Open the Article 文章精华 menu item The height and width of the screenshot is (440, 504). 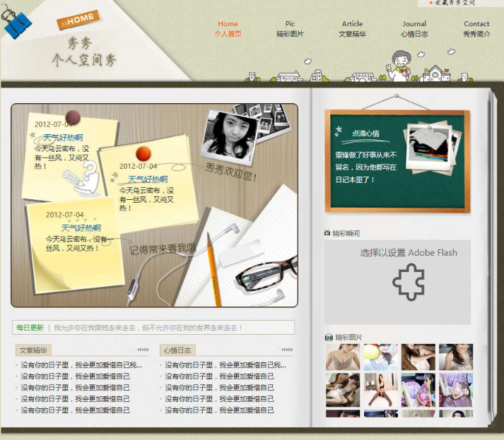pos(352,29)
